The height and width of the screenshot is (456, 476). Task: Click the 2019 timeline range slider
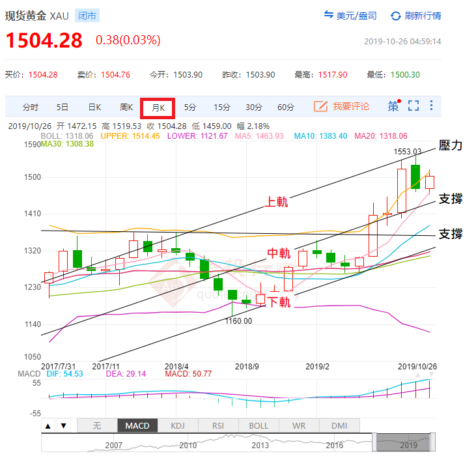[402, 442]
